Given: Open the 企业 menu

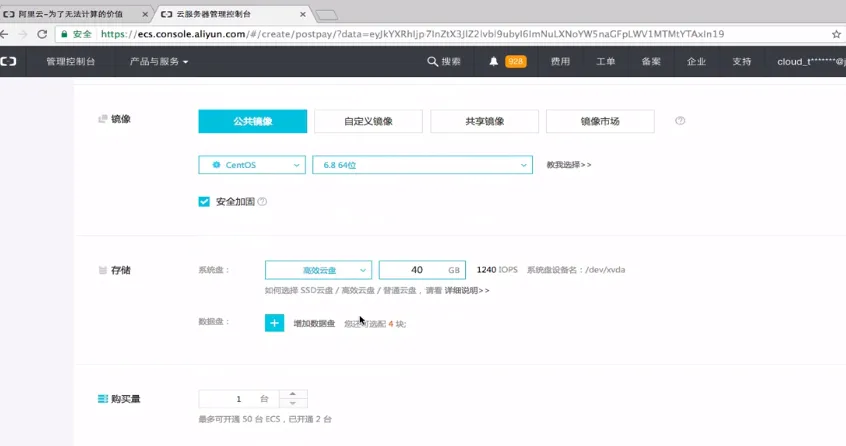Looking at the screenshot, I should [x=696, y=61].
